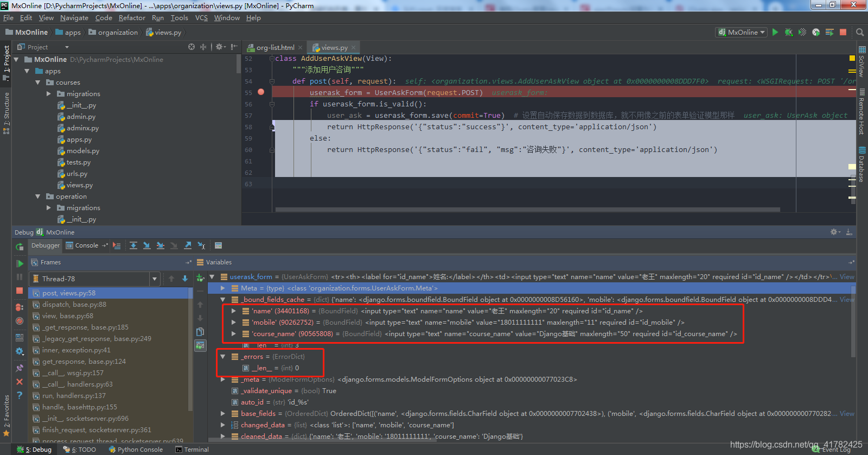This screenshot has width=868, height=455.
Task: Select the get_response, base.py:124 frame
Action: [x=110, y=362]
